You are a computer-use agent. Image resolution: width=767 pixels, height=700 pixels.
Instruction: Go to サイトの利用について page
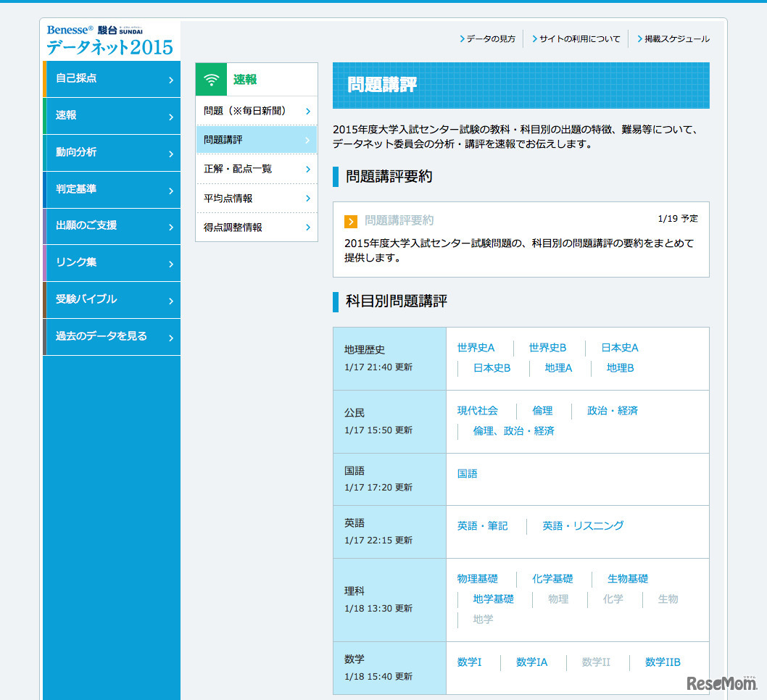[579, 39]
